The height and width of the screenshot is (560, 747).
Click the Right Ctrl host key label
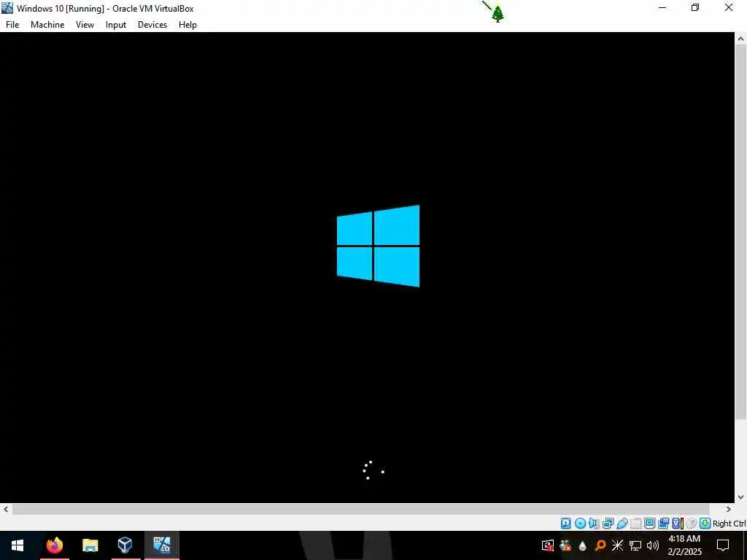click(x=729, y=524)
